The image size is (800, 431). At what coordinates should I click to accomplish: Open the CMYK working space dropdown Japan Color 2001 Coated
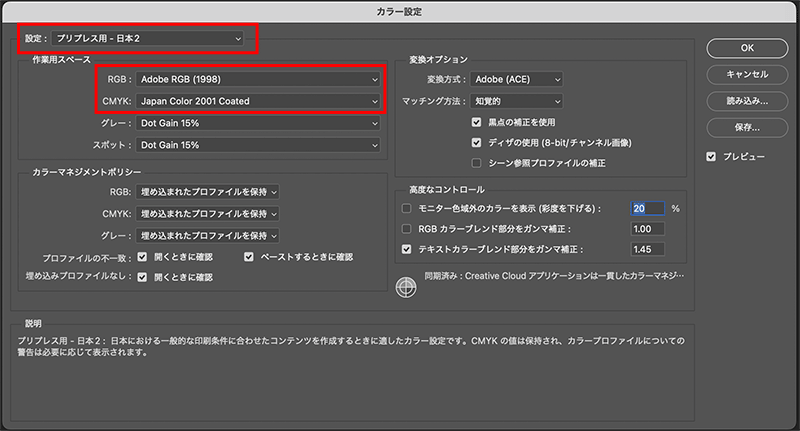258,101
